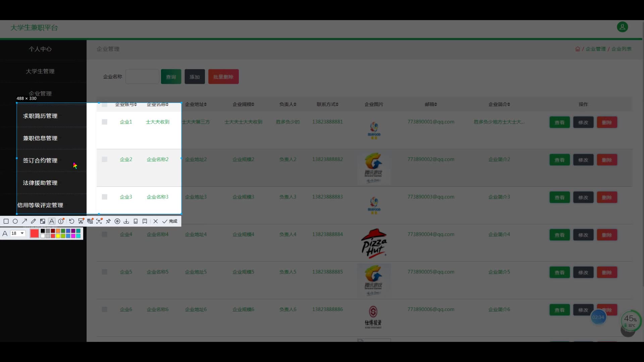Pick the pencil drawing tool
The width and height of the screenshot is (644, 362).
tap(34, 221)
